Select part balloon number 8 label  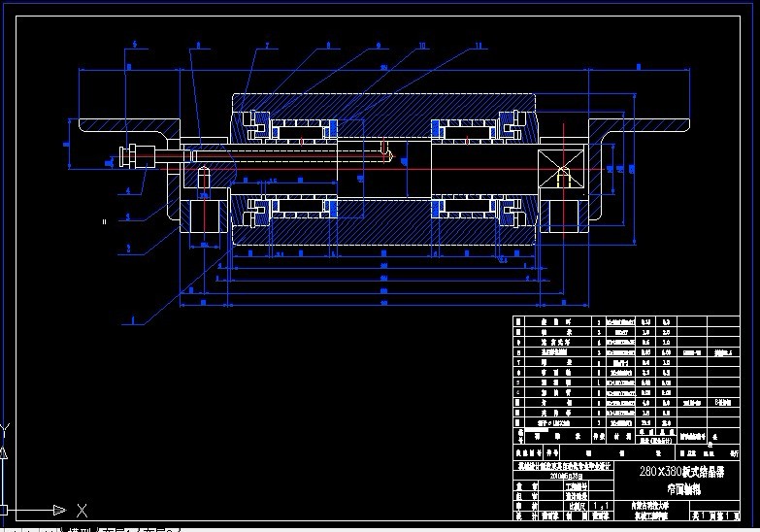pyautogui.click(x=328, y=46)
